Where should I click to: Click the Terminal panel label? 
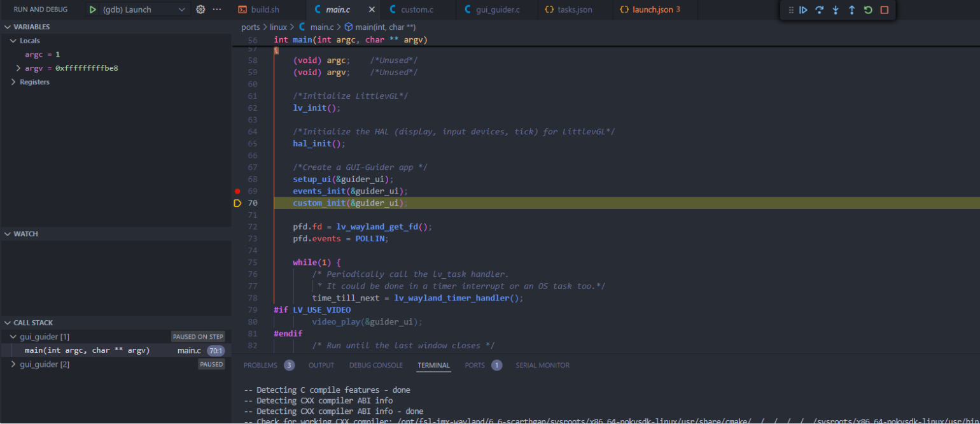(434, 365)
